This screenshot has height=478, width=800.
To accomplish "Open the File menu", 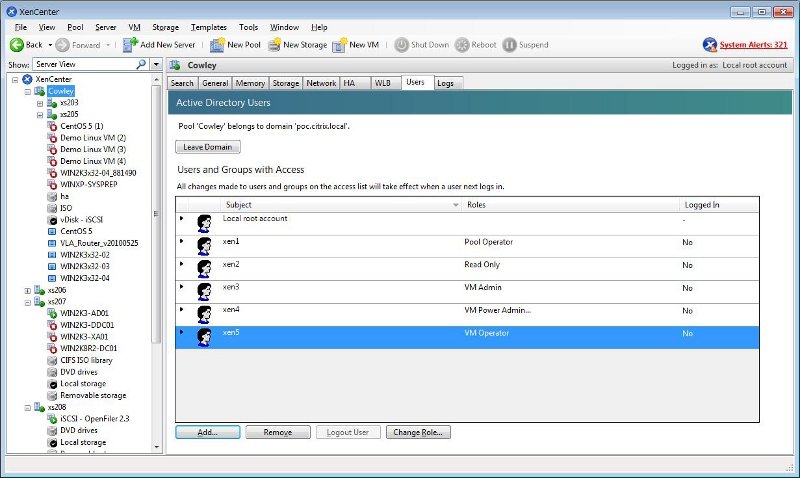I will (x=21, y=27).
